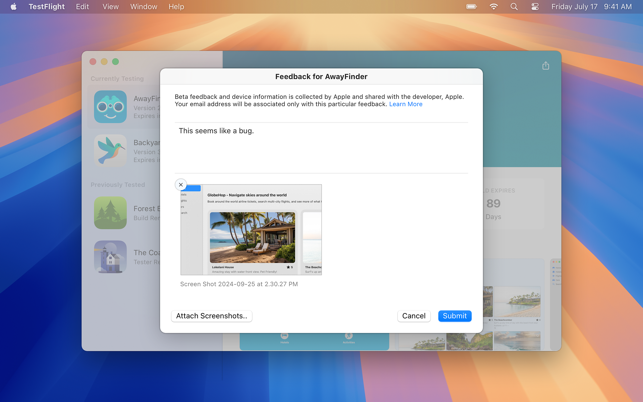The image size is (643, 402).
Task: Click the Share icon in TestFlight window
Action: point(545,66)
